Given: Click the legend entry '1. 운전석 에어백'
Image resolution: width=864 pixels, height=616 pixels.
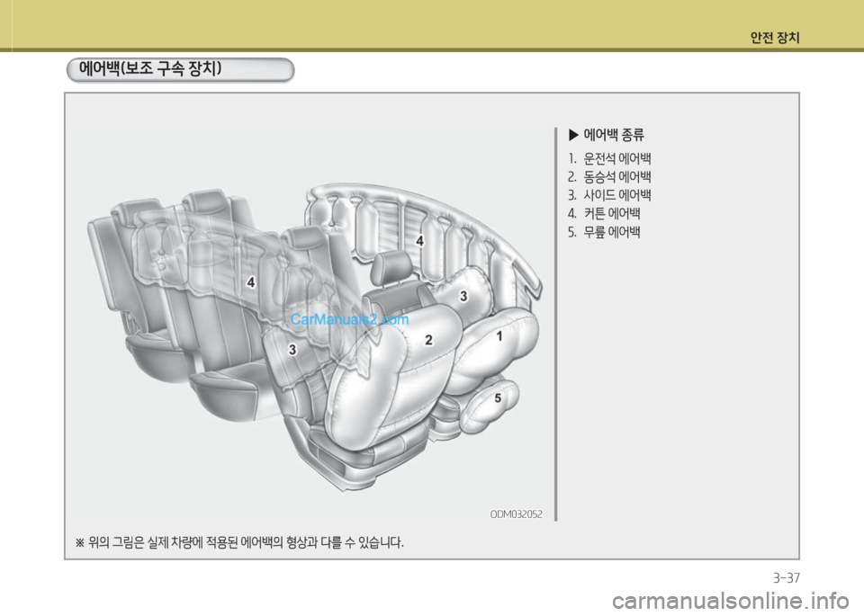Looking at the screenshot, I should [x=609, y=159].
